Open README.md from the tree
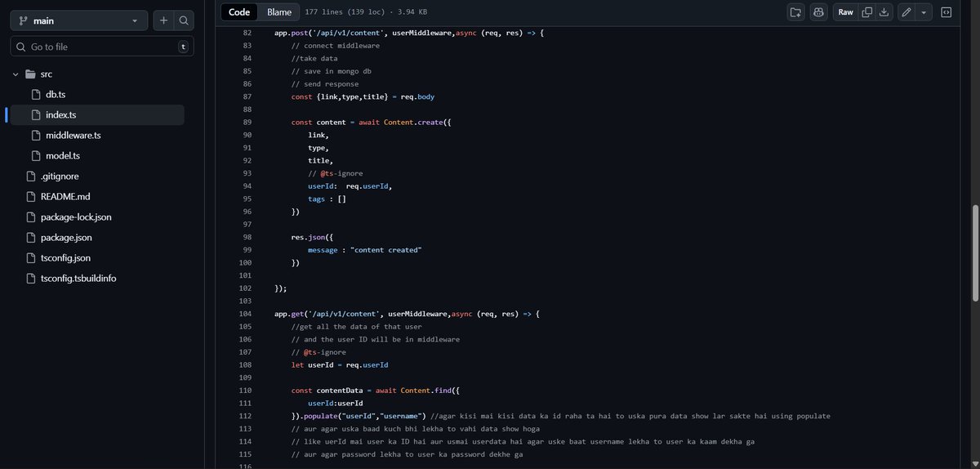This screenshot has width=980, height=469. tap(65, 197)
